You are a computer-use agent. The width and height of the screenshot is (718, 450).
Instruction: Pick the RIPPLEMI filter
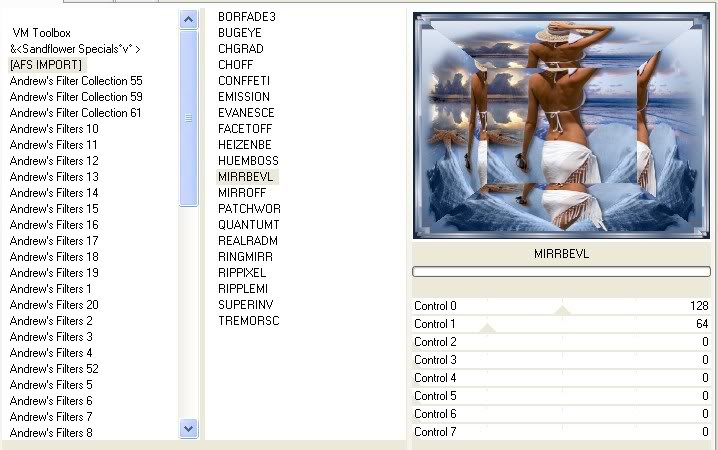245,289
